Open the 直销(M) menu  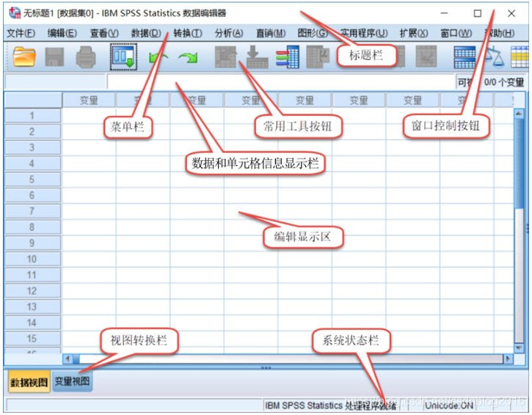click(x=271, y=33)
